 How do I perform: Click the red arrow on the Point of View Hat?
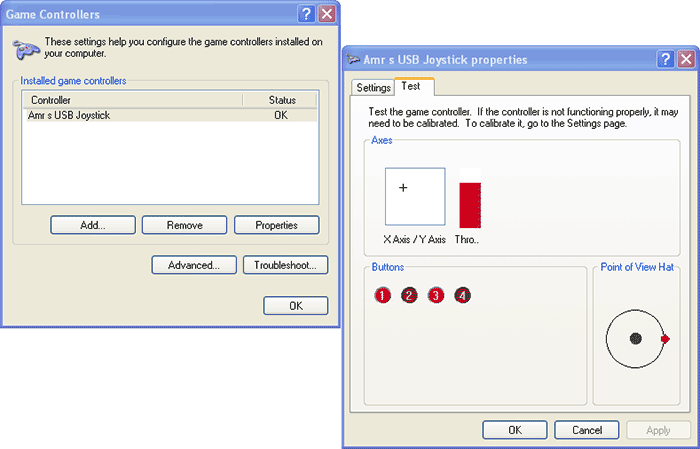click(665, 339)
